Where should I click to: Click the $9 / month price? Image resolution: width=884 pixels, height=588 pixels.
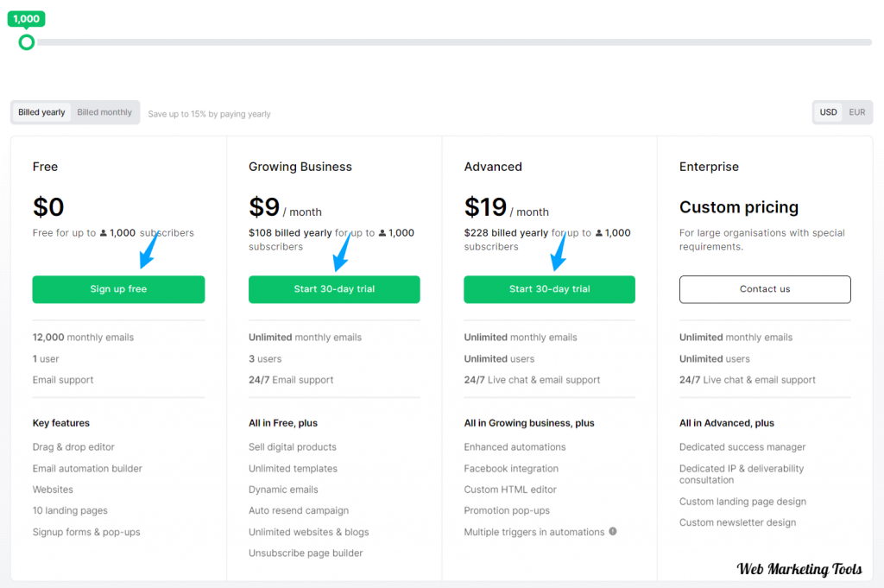coord(285,207)
